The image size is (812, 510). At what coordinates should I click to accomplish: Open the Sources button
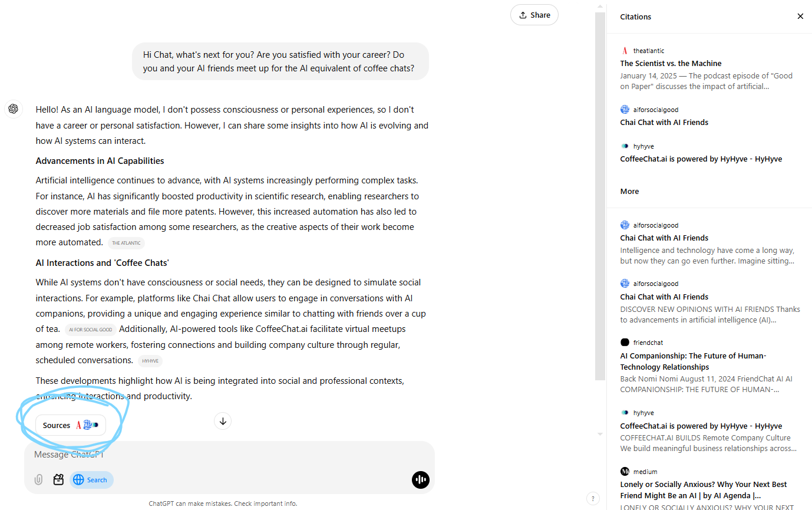[x=71, y=425]
